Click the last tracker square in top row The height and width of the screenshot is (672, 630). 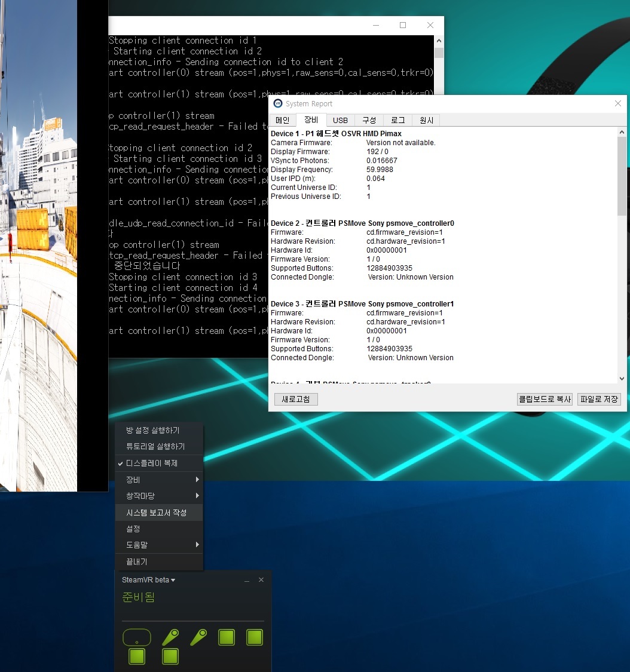click(x=255, y=637)
